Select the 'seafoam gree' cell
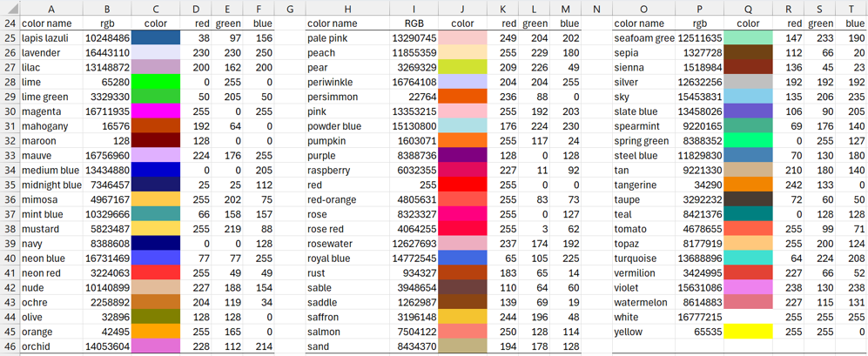This screenshot has height=356, width=868. pyautogui.click(x=643, y=38)
